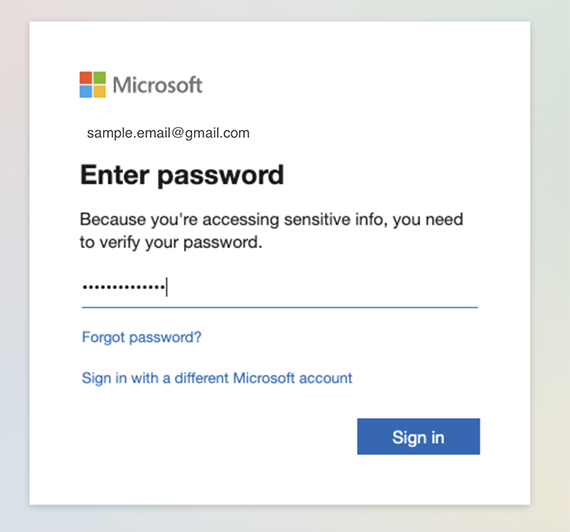Click the masked password dots
570x532 pixels.
click(x=124, y=287)
